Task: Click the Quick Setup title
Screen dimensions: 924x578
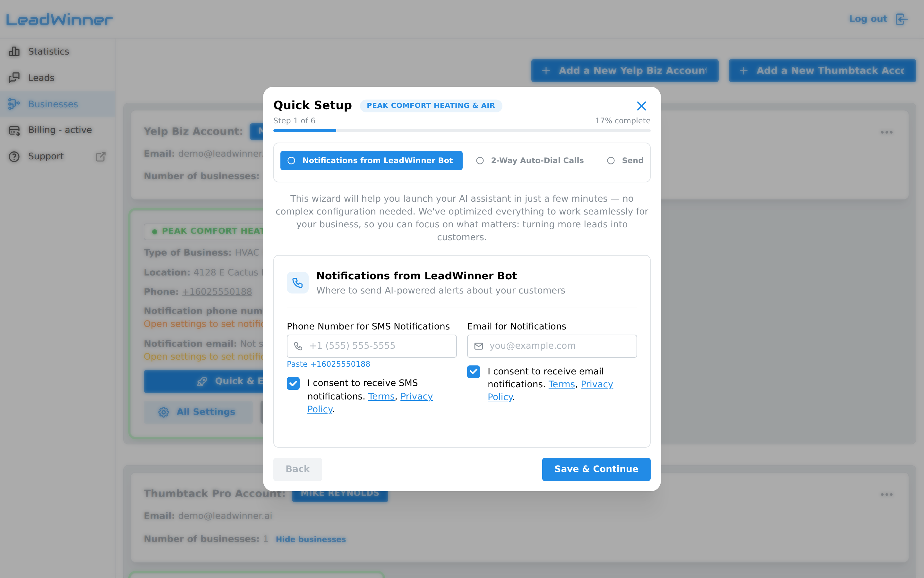Action: (312, 105)
